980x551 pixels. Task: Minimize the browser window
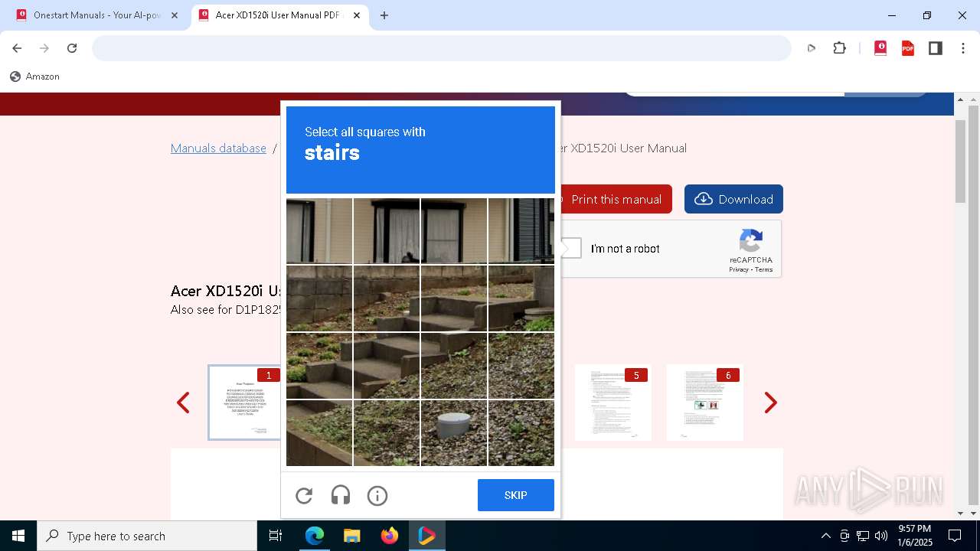(892, 15)
